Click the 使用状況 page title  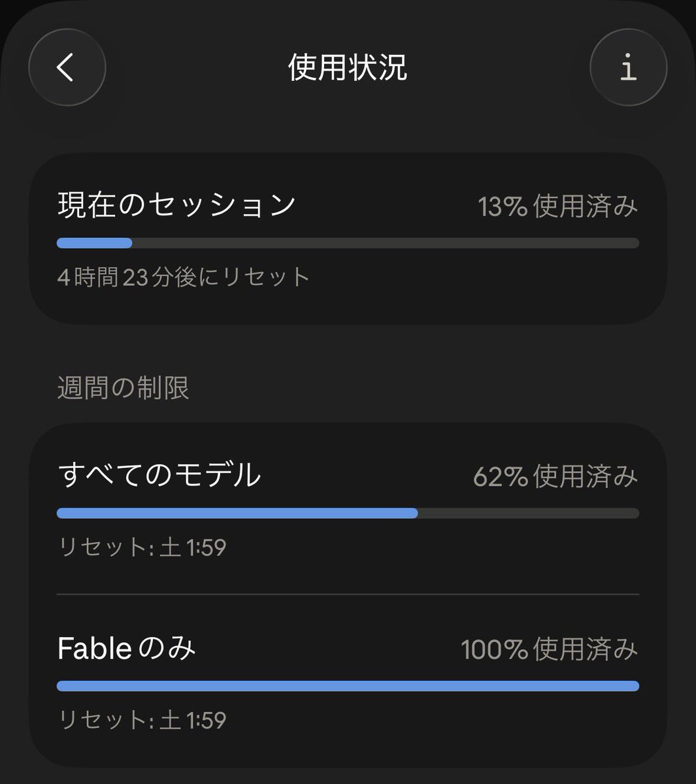(348, 67)
